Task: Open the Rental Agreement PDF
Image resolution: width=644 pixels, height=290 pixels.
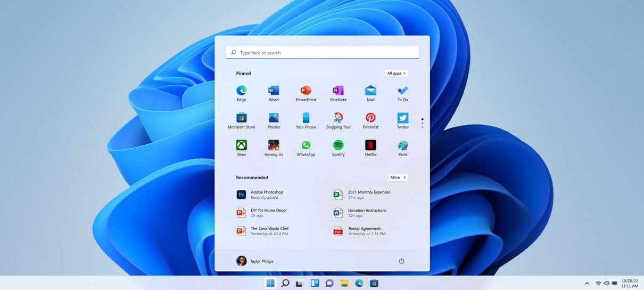Action: pos(360,231)
